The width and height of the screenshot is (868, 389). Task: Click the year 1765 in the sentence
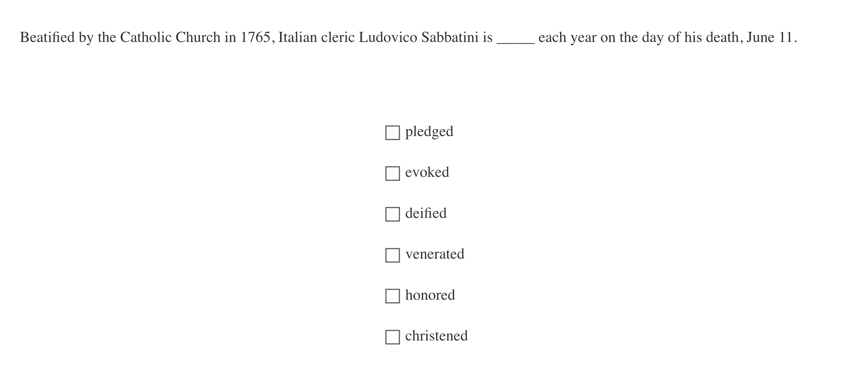pyautogui.click(x=255, y=37)
